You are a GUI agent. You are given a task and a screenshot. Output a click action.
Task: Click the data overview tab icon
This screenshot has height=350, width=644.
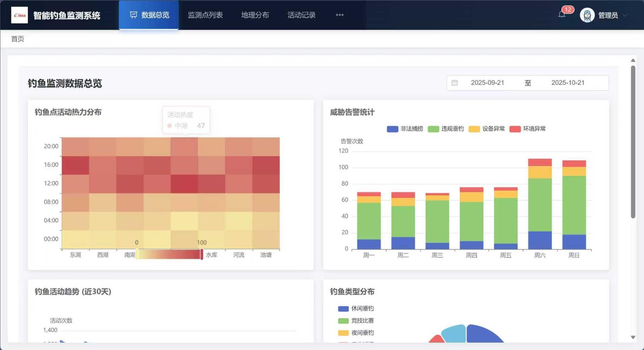pyautogui.click(x=133, y=15)
